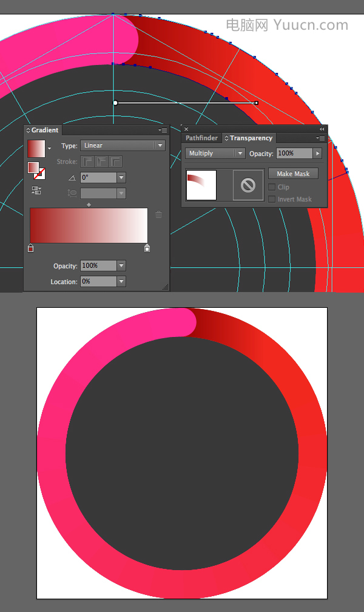Image resolution: width=364 pixels, height=612 pixels.
Task: Click the aspect ratio icon
Action: (x=72, y=193)
